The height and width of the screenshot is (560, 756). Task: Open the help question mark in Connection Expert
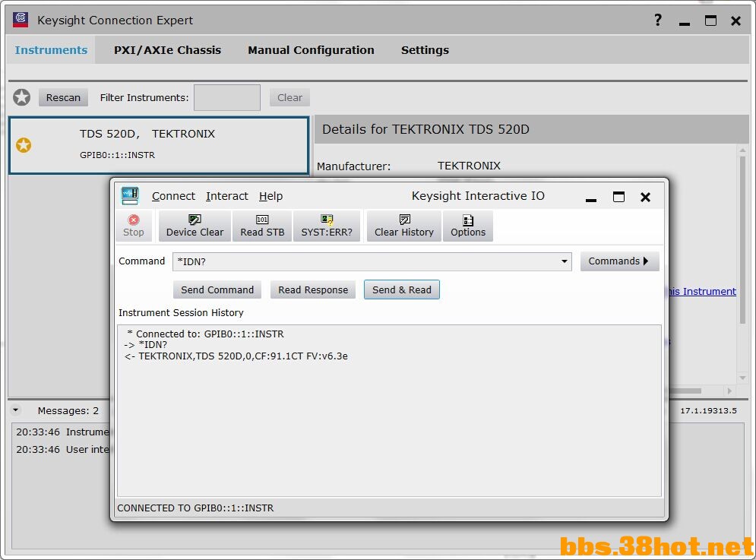[x=658, y=20]
